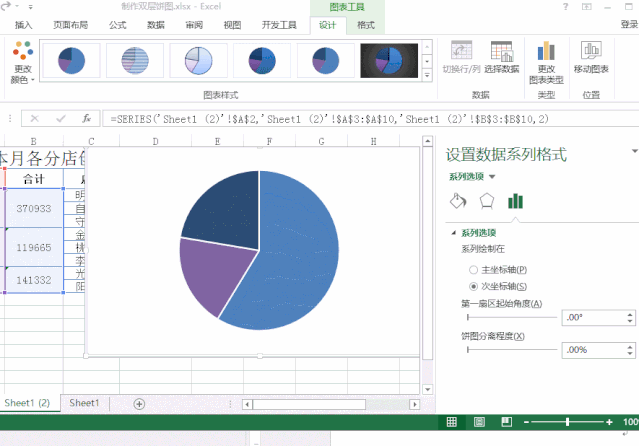This screenshot has height=446, width=639.
Task: Add a new sheet with plus button
Action: click(x=139, y=403)
